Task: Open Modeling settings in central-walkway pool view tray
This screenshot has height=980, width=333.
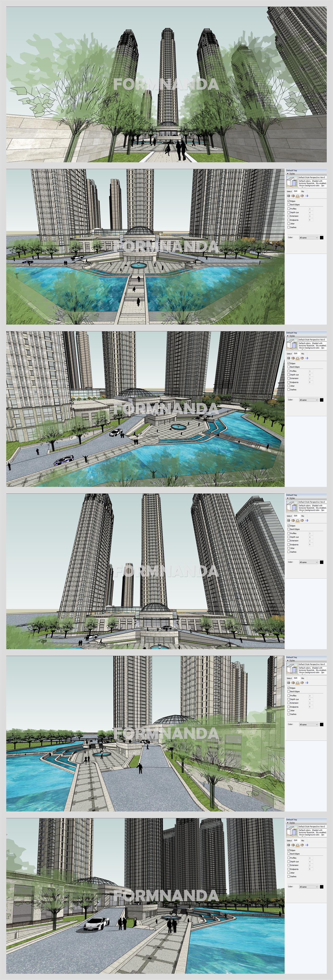Action: 307,196
